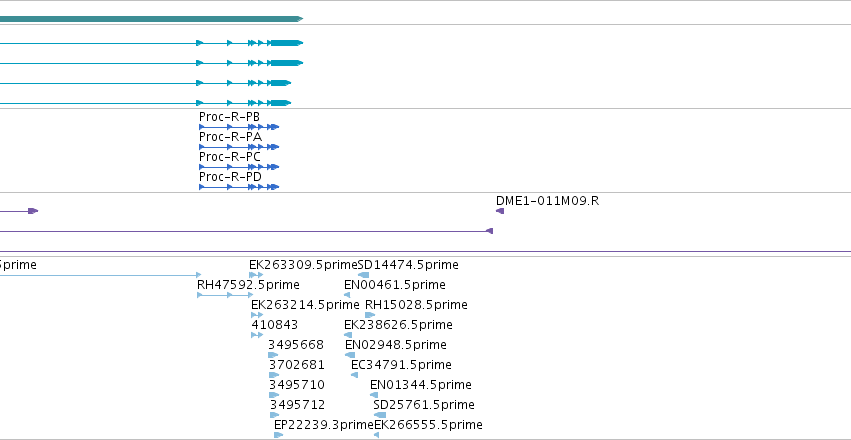Click the arrow glyph under EN01344.5prime

pyautogui.click(x=374, y=395)
